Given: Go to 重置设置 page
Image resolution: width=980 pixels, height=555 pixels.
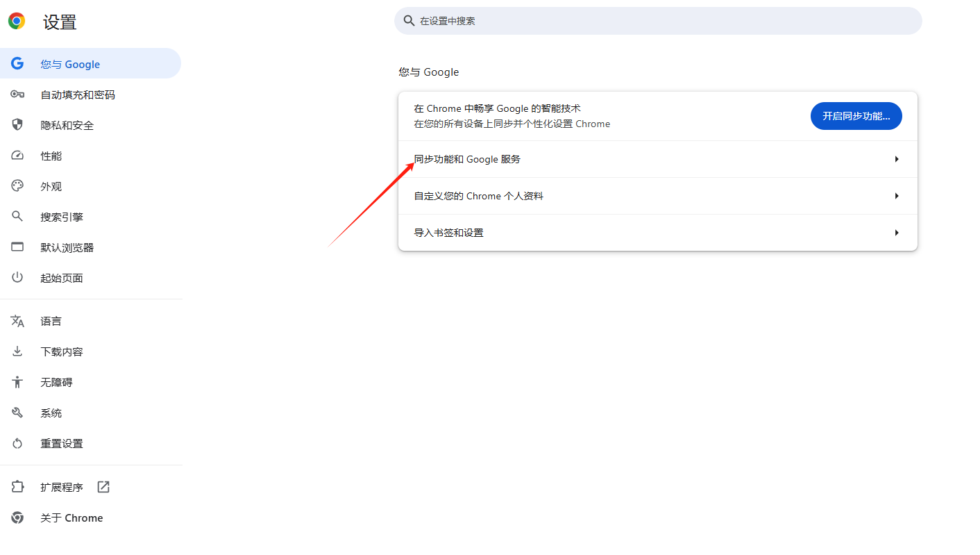Looking at the screenshot, I should (90, 443).
